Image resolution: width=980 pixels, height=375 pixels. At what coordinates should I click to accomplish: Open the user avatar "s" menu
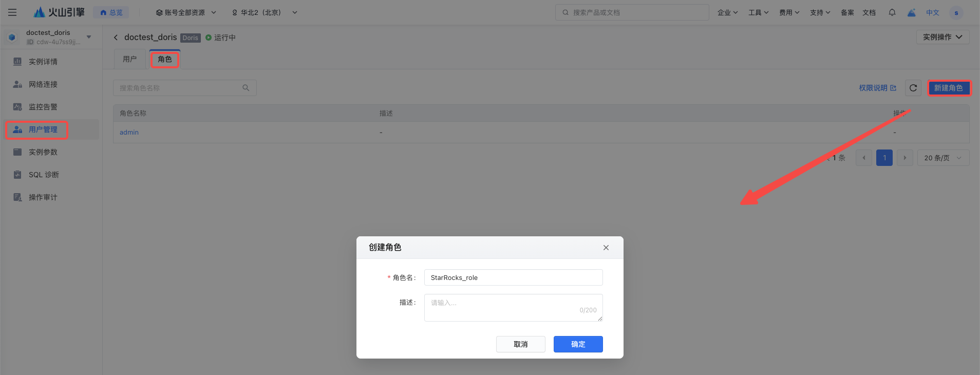coord(956,13)
